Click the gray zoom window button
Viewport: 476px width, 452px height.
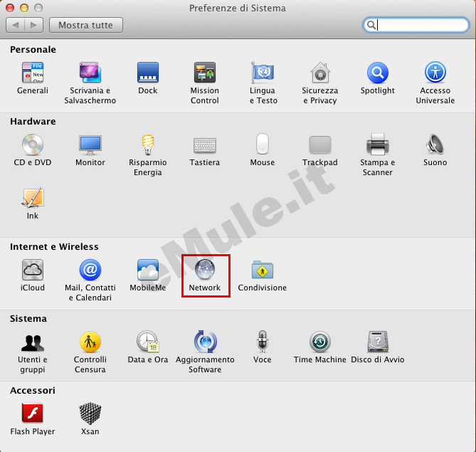tap(38, 8)
